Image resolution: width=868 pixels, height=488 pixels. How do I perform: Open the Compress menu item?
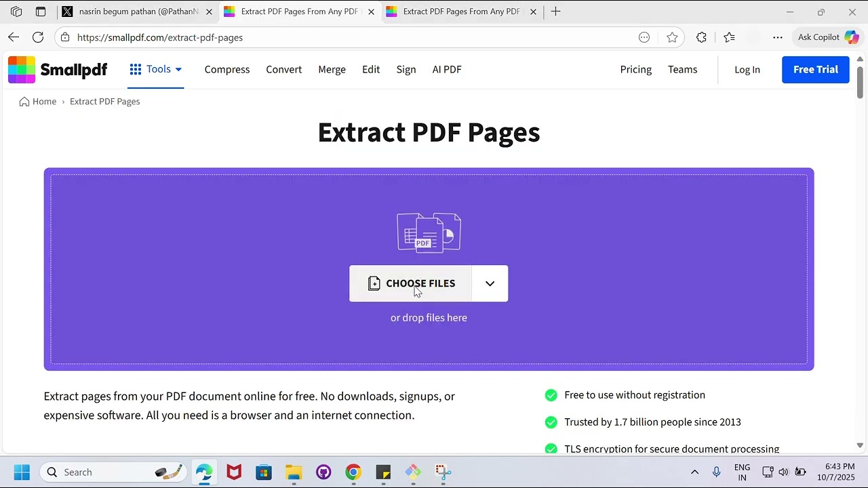click(x=227, y=69)
